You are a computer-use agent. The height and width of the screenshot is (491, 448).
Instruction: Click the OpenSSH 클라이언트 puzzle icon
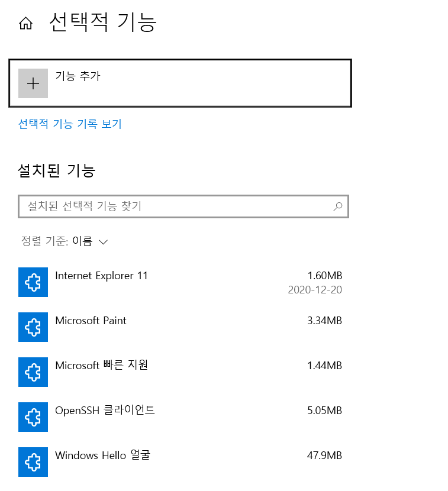coord(33,417)
